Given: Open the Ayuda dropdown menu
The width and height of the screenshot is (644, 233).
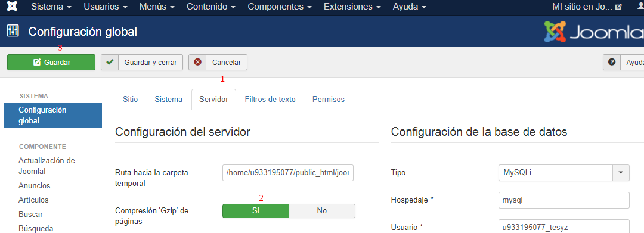Looking at the screenshot, I should [x=409, y=7].
